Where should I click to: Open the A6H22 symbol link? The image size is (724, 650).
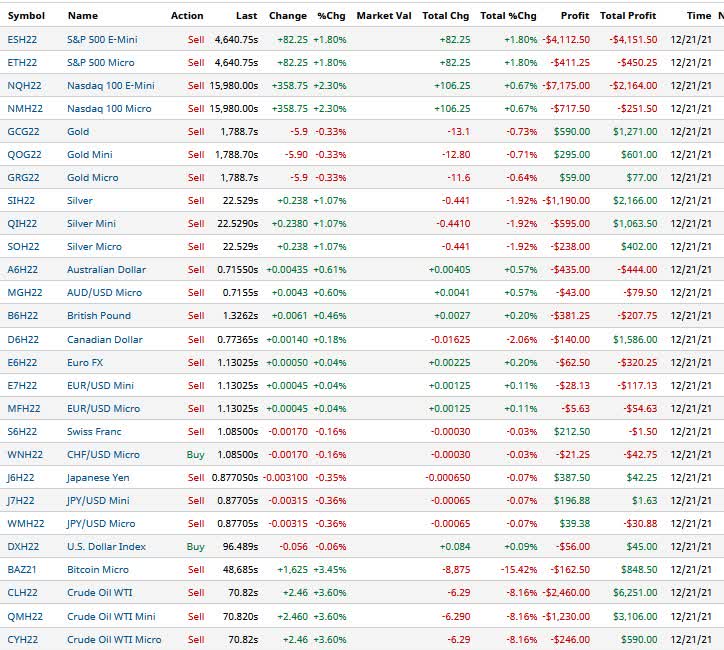(x=23, y=270)
